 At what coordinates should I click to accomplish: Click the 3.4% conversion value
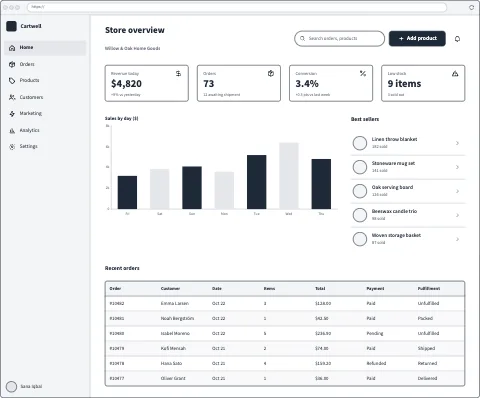point(307,84)
